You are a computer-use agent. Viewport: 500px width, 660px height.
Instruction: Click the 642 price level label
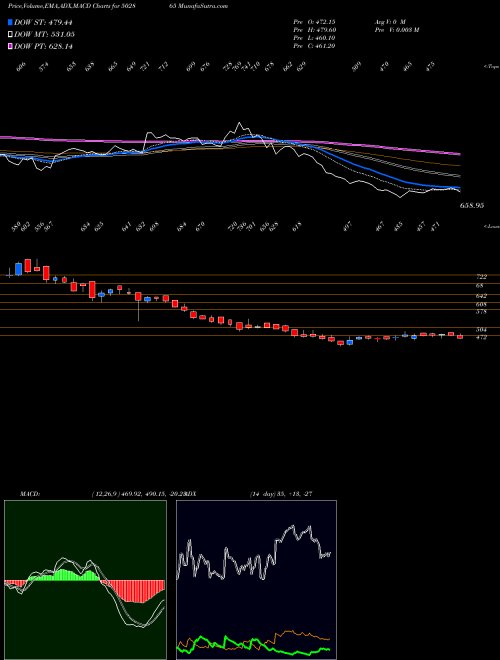481,296
